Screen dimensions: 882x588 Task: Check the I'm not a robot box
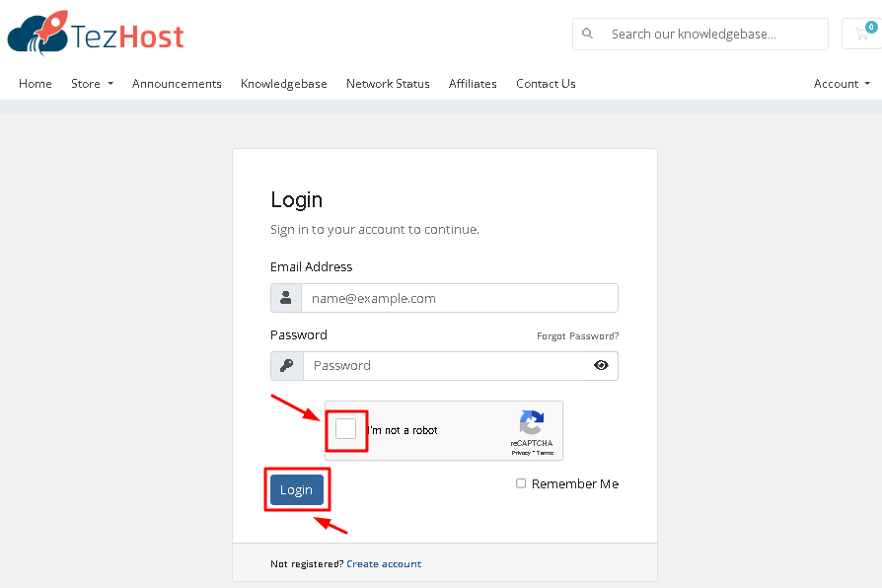[x=345, y=430]
